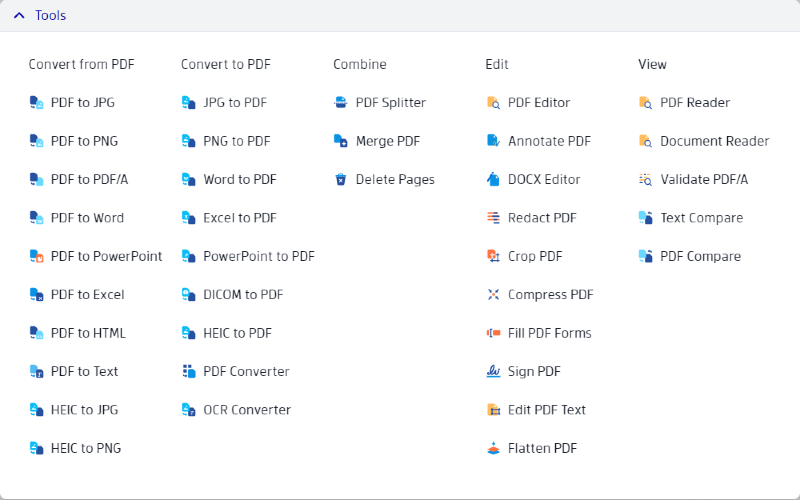Click the PDF to PowerPoint icon
The height and width of the screenshot is (500, 800).
coord(36,256)
